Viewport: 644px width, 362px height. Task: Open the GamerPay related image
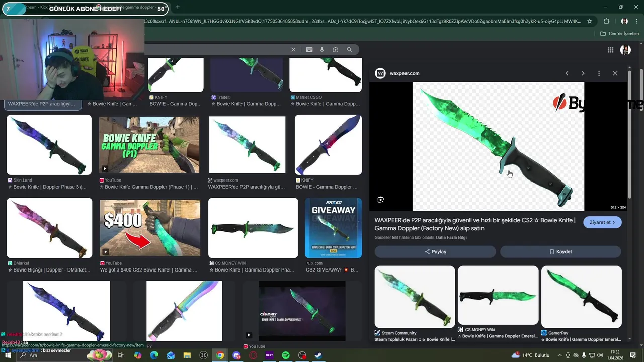[x=582, y=297]
